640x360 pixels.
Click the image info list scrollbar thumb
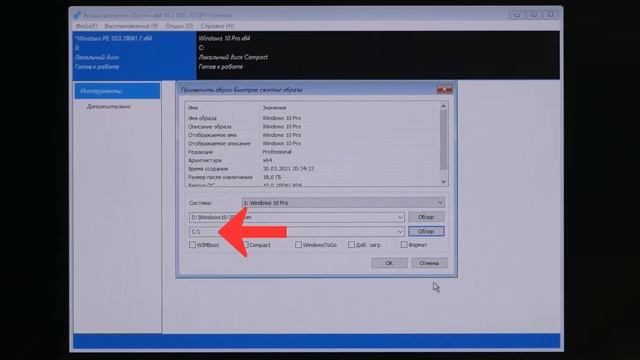[x=444, y=140]
